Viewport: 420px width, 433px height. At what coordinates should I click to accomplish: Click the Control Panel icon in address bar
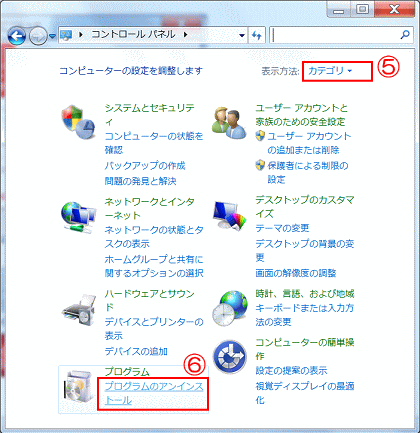[66, 35]
